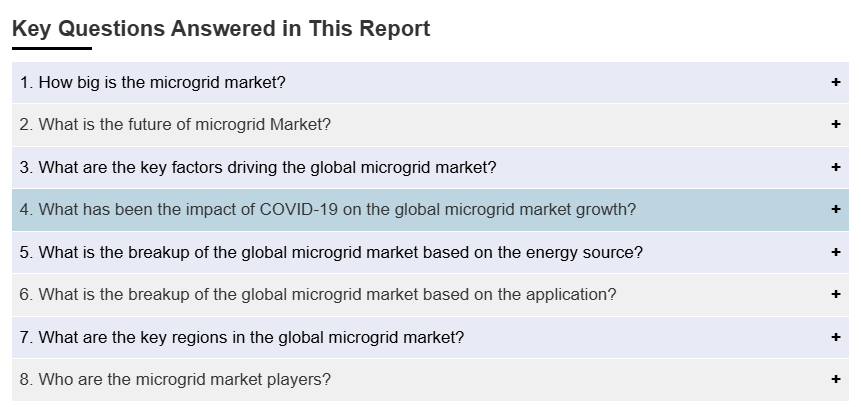861x407 pixels.
Task: Click plus icon on COVID-19 impact question
Action: [x=835, y=210]
